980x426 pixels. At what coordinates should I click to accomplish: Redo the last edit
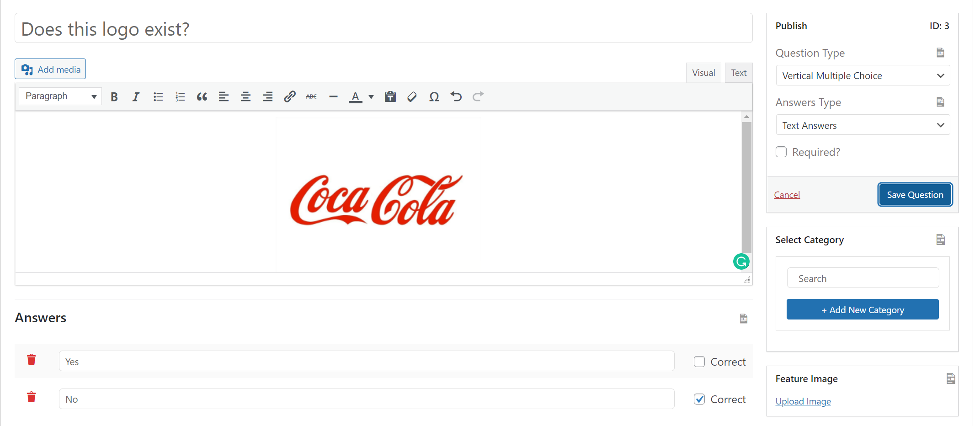pyautogui.click(x=478, y=96)
